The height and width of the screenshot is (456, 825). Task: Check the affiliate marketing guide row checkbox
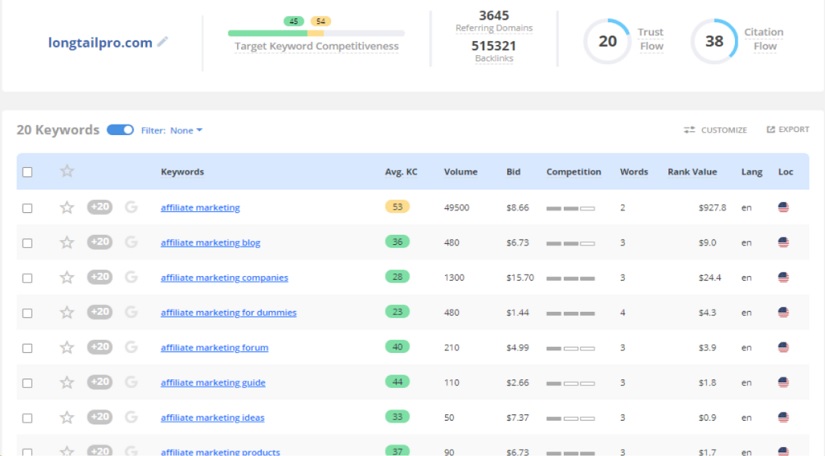pyautogui.click(x=27, y=383)
